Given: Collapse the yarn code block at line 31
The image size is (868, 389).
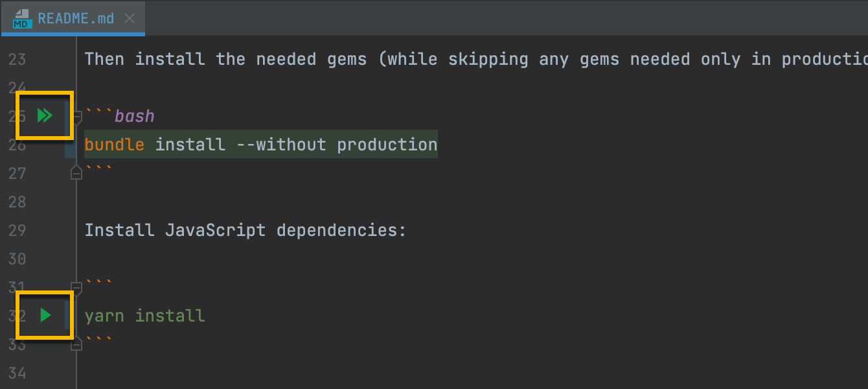Looking at the screenshot, I should [x=76, y=287].
